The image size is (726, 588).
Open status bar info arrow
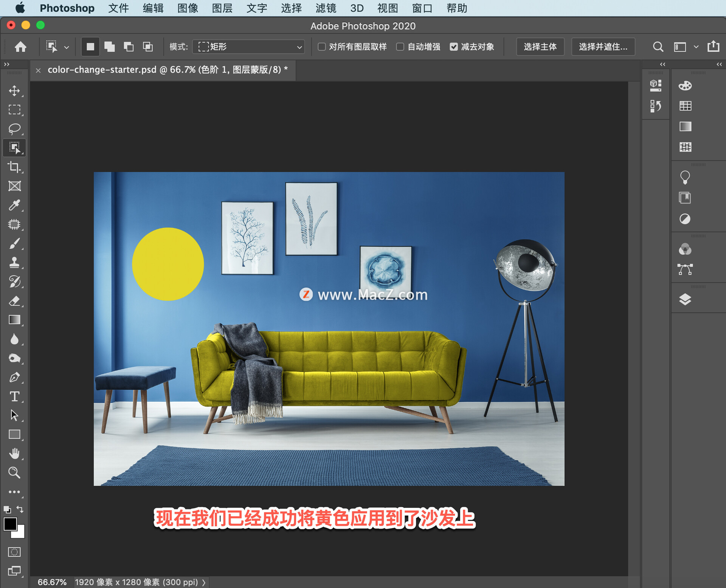click(x=204, y=582)
